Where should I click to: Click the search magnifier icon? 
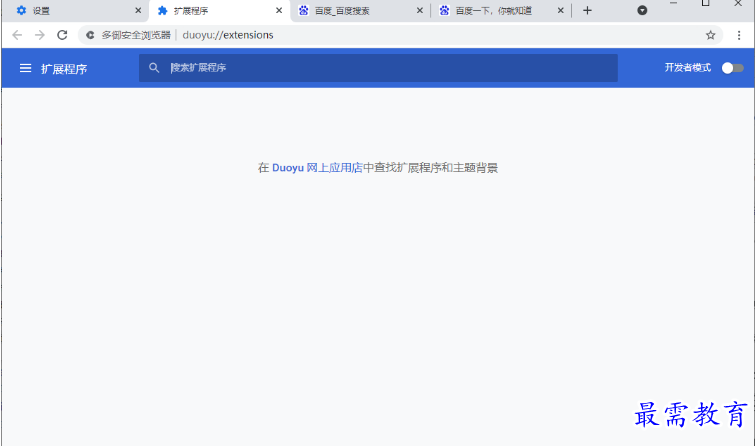[154, 68]
